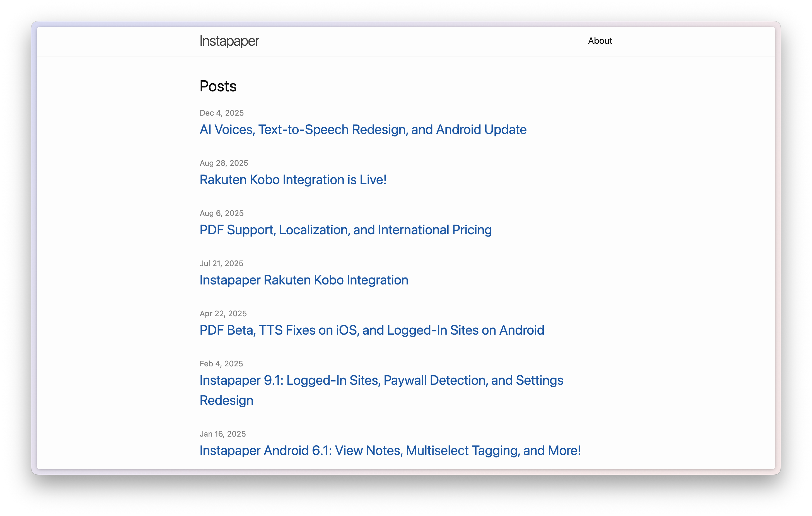
Task: Click the Instapaper logo in the header
Action: coord(229,41)
